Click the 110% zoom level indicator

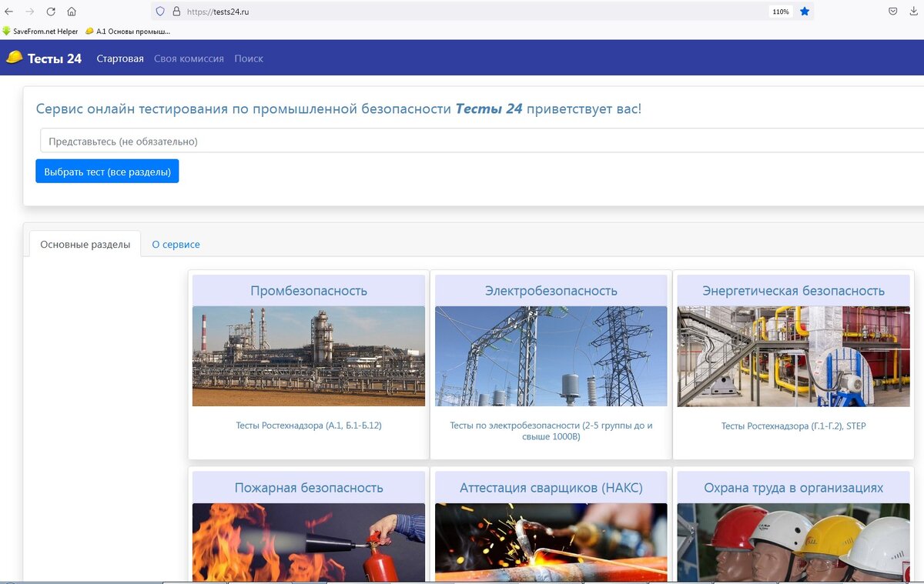pyautogui.click(x=781, y=12)
